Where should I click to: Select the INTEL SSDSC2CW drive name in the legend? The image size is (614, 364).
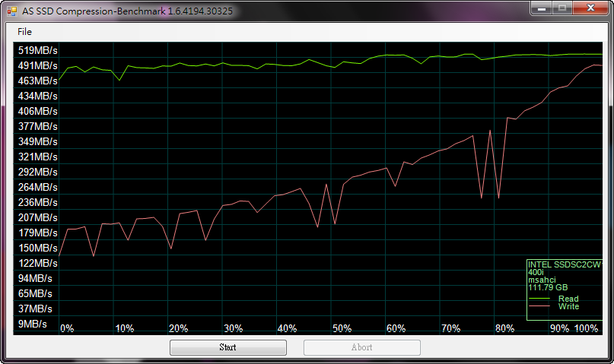click(x=564, y=264)
